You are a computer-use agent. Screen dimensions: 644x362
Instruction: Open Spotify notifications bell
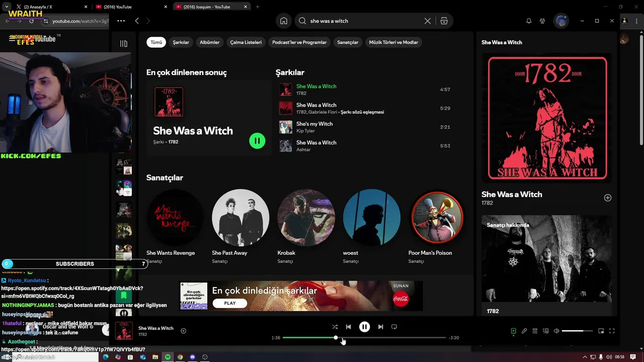[x=529, y=21]
